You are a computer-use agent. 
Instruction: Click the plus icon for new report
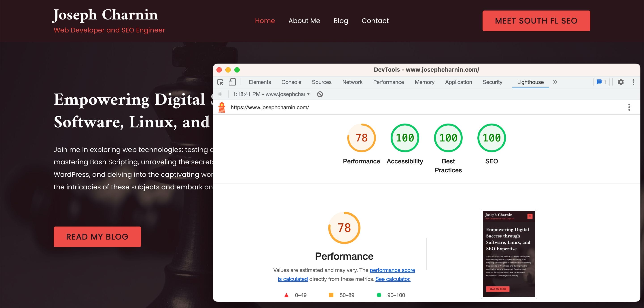point(220,94)
